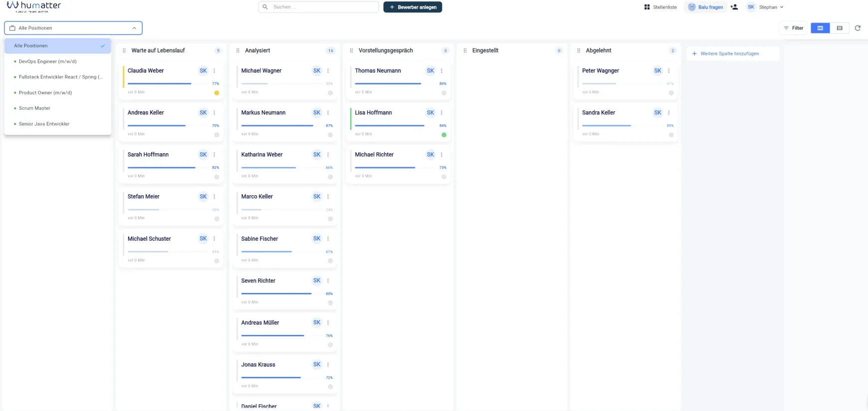Select Senior Java Entwickler position

pos(58,124)
